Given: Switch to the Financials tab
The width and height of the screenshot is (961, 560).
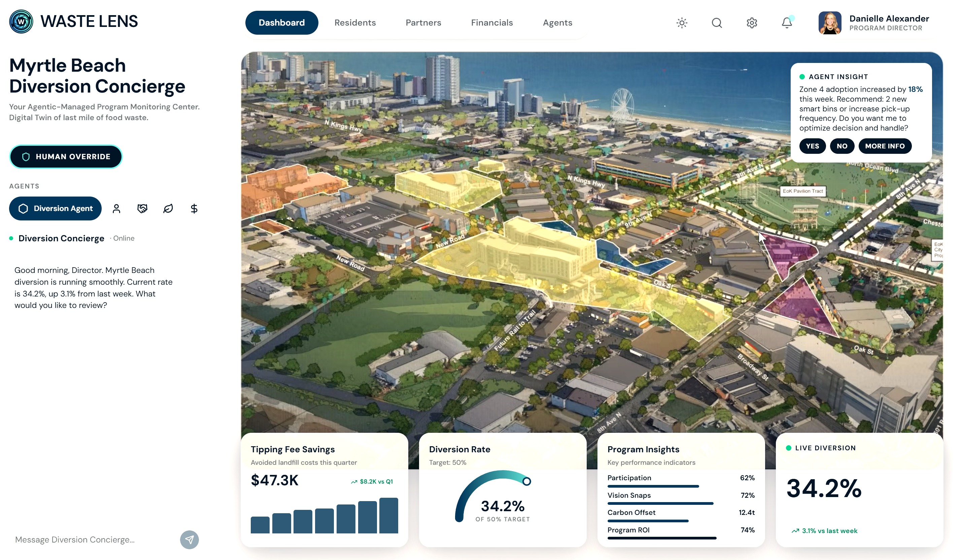Looking at the screenshot, I should click(x=491, y=23).
